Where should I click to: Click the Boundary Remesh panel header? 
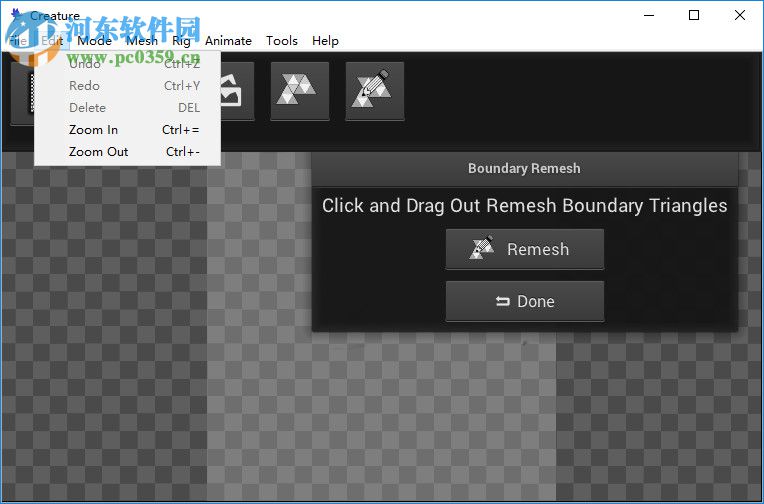(x=524, y=169)
